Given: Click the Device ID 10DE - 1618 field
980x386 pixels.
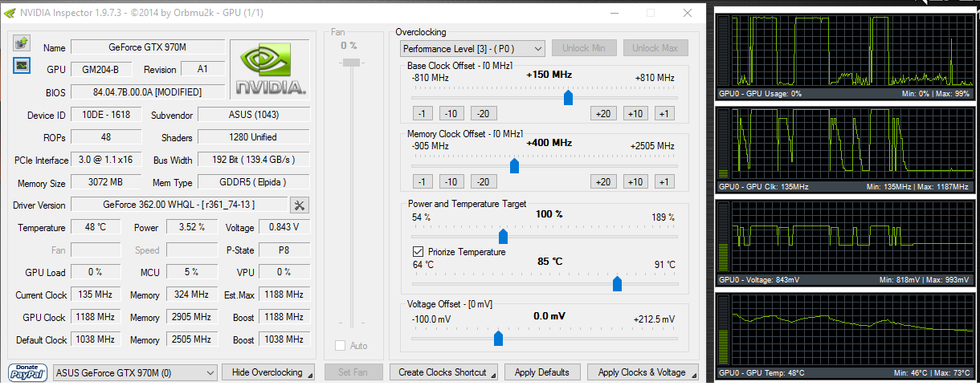Looking at the screenshot, I should click(107, 115).
